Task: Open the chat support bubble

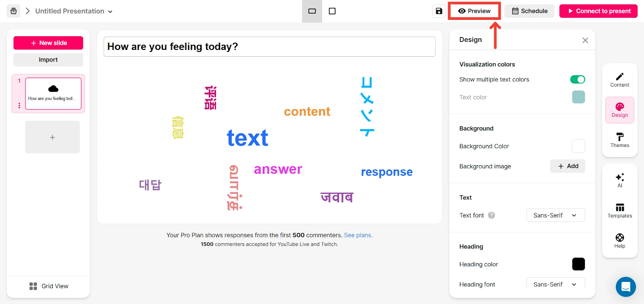Action: coord(626,287)
